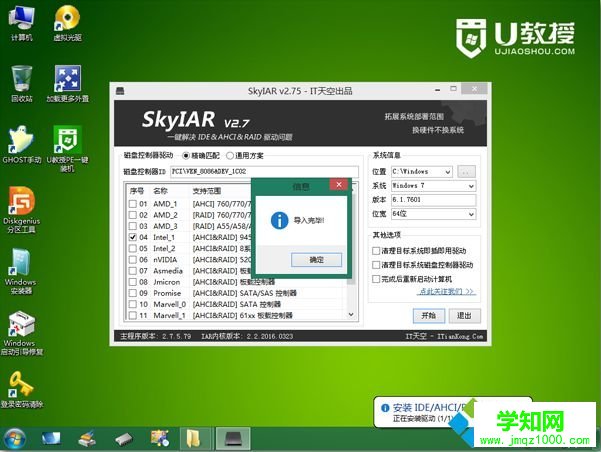Close the 信息 dialog with red X
Viewport: 601px width, 452px height.
[x=339, y=185]
